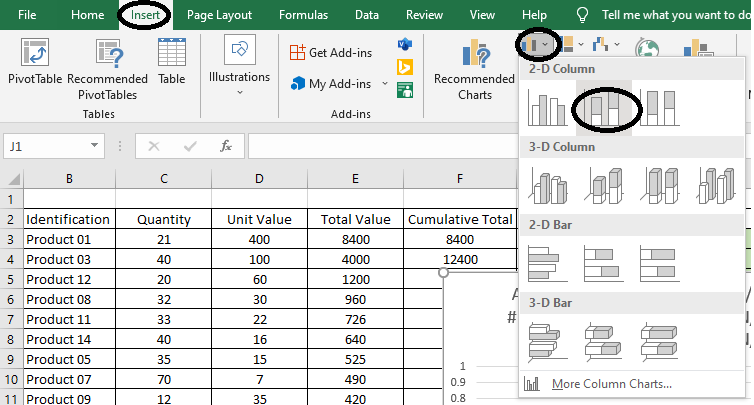754x405 pixels.
Task: Choose 2-D Clustered Column chart
Action: (548, 108)
